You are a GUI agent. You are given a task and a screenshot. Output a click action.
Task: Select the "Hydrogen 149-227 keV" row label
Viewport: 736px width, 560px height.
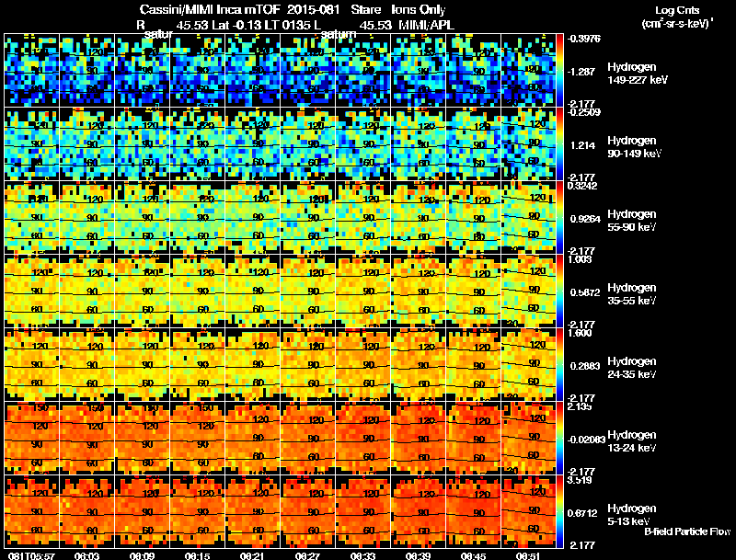[637, 74]
